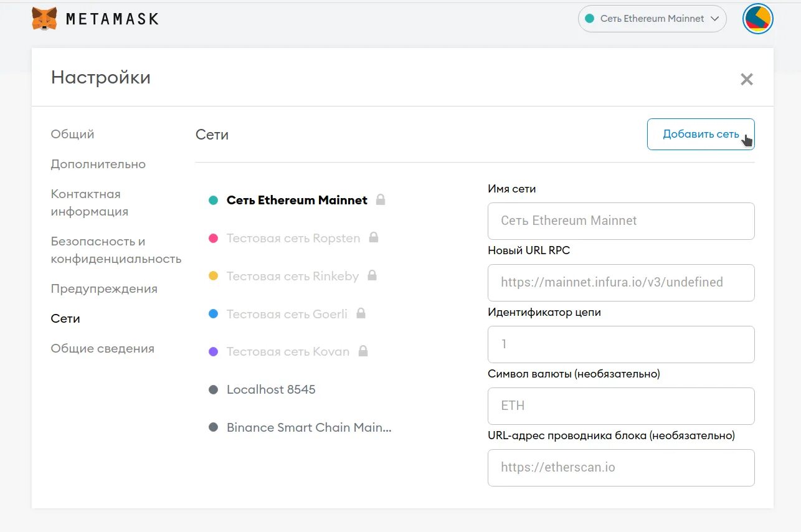Click the lock icon beside Rinkeby network
The height and width of the screenshot is (532, 801).
tap(372, 275)
